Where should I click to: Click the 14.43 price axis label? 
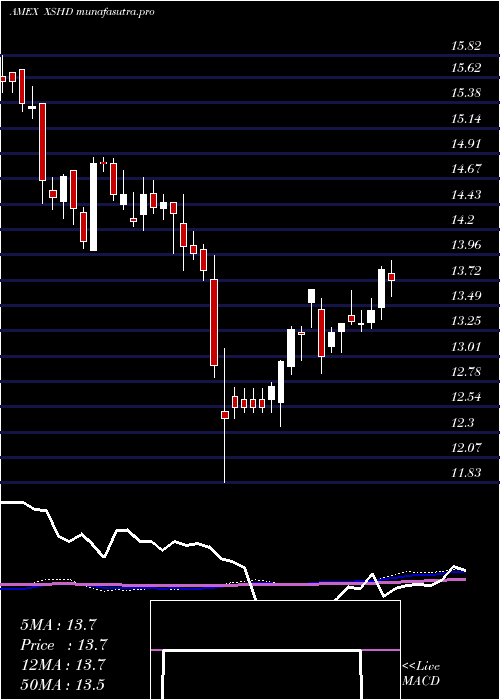[x=466, y=194]
